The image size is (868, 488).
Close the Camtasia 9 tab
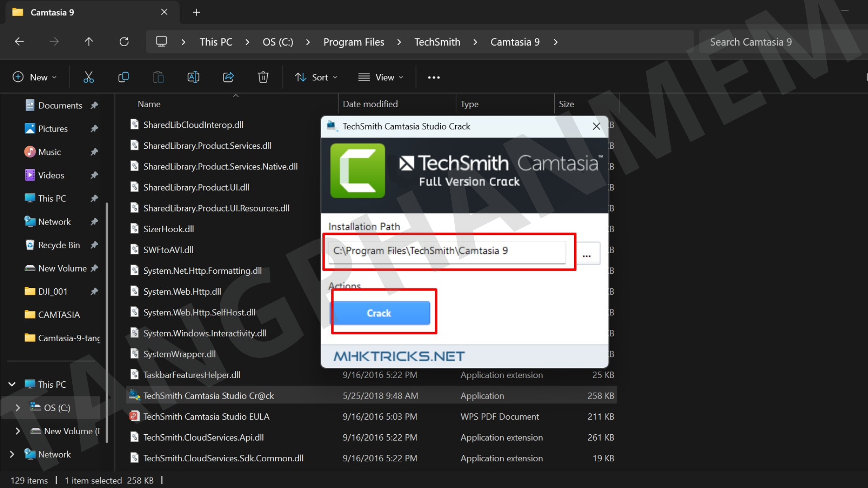click(x=164, y=12)
